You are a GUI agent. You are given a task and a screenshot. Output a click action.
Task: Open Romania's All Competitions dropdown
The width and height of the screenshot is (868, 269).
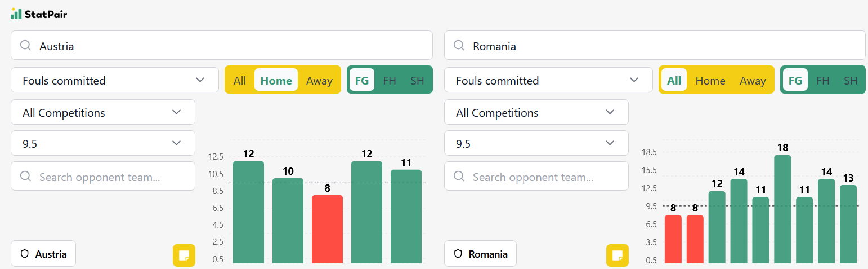536,112
